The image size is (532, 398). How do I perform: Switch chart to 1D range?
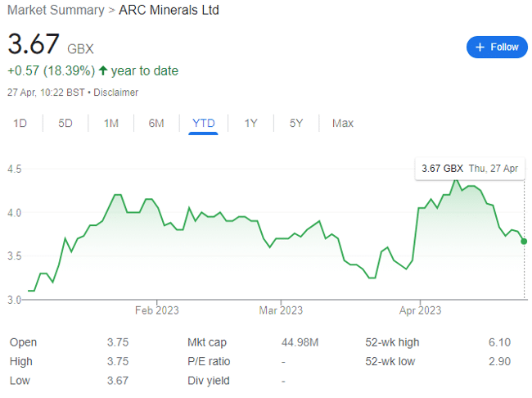coord(20,123)
